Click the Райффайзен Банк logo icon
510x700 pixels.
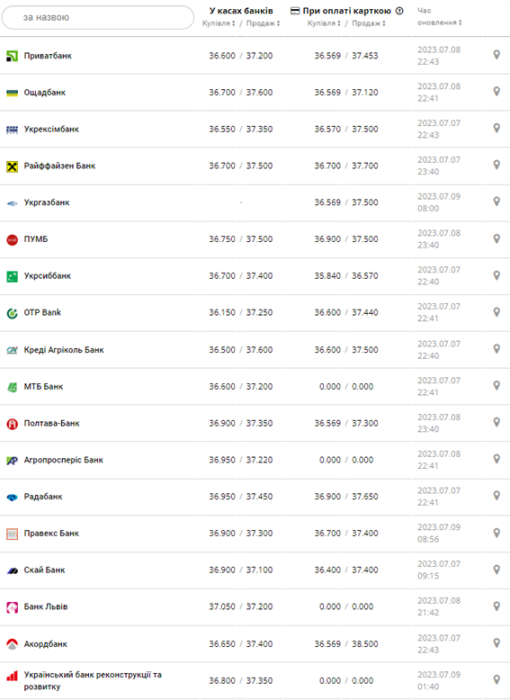point(12,166)
